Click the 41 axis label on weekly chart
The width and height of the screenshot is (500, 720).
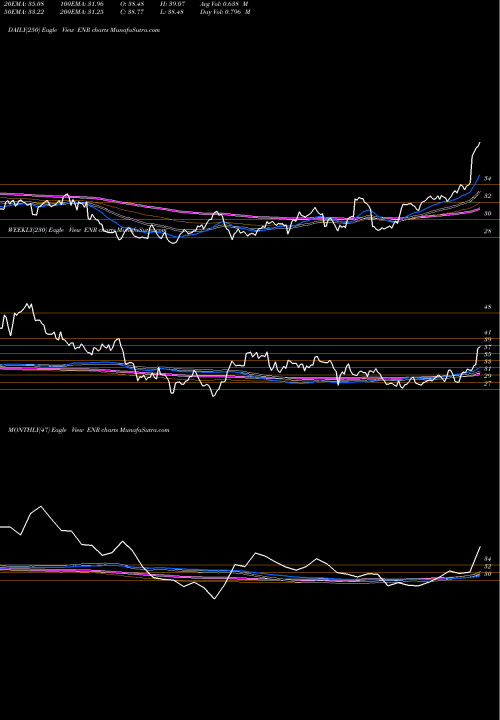[488, 332]
